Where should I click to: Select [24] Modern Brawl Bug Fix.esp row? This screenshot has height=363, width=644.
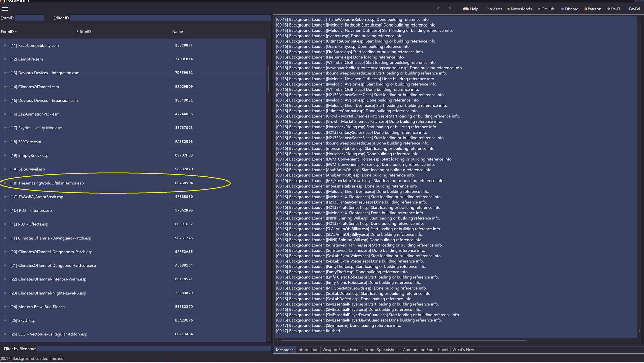(x=133, y=307)
